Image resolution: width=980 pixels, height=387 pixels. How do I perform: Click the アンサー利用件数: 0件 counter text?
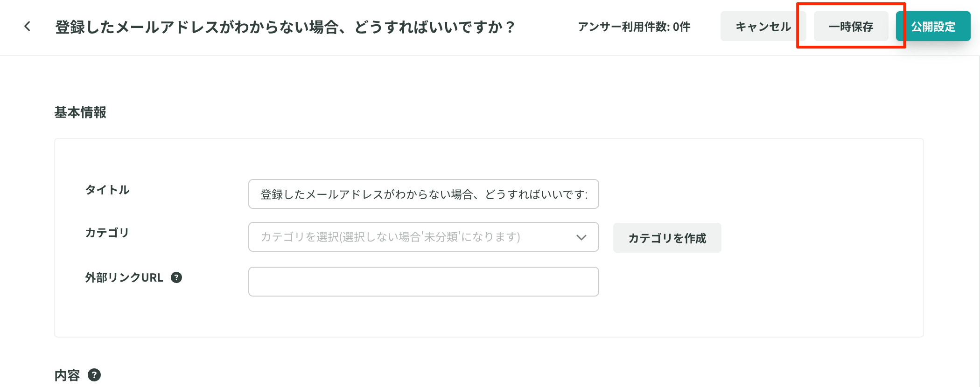click(x=634, y=27)
